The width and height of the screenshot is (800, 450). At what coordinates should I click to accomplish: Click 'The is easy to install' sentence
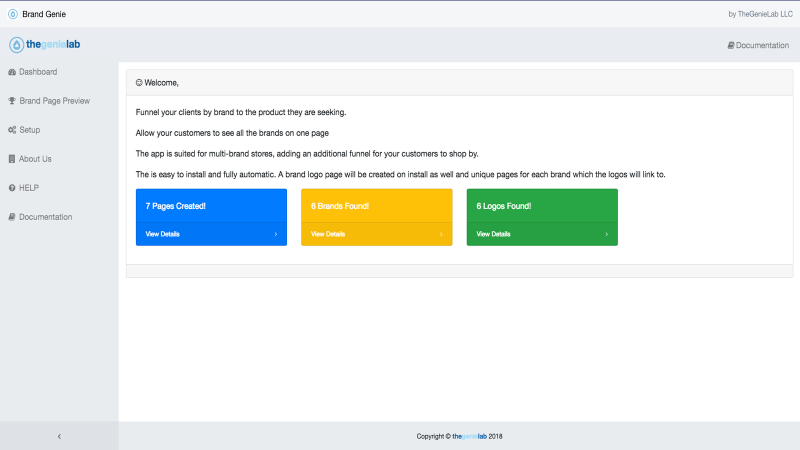pos(401,174)
